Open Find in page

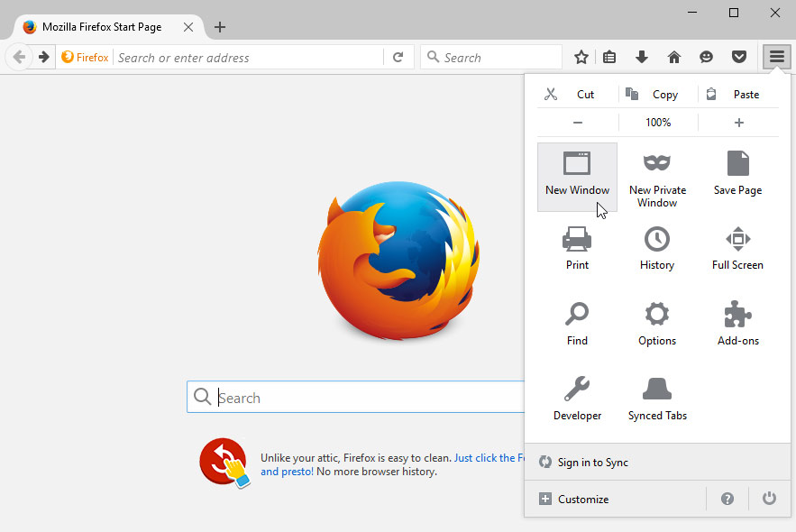tap(577, 325)
